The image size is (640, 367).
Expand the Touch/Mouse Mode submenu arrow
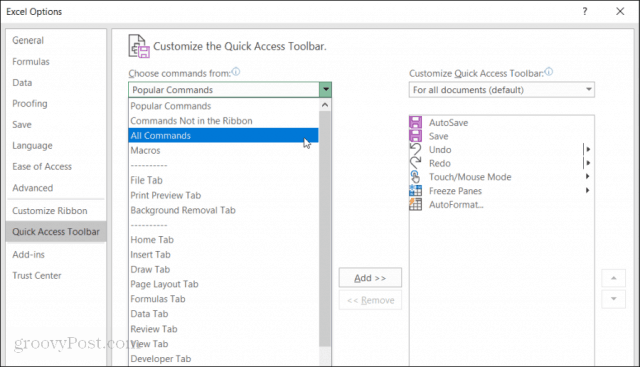pos(587,176)
